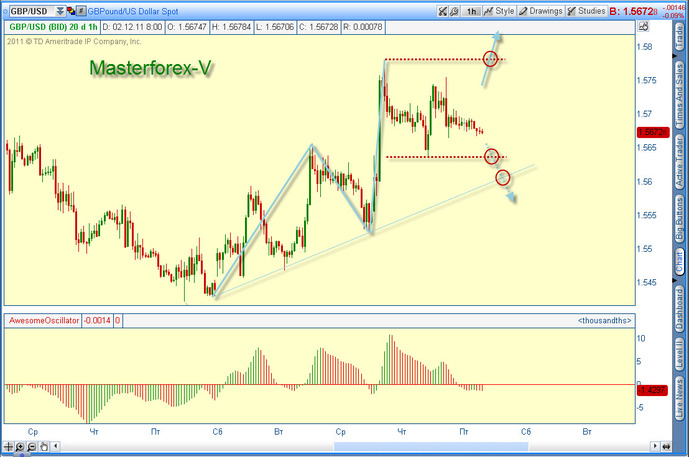Open the Drawings menu
Screen dimensions: 689x457
click(x=540, y=11)
